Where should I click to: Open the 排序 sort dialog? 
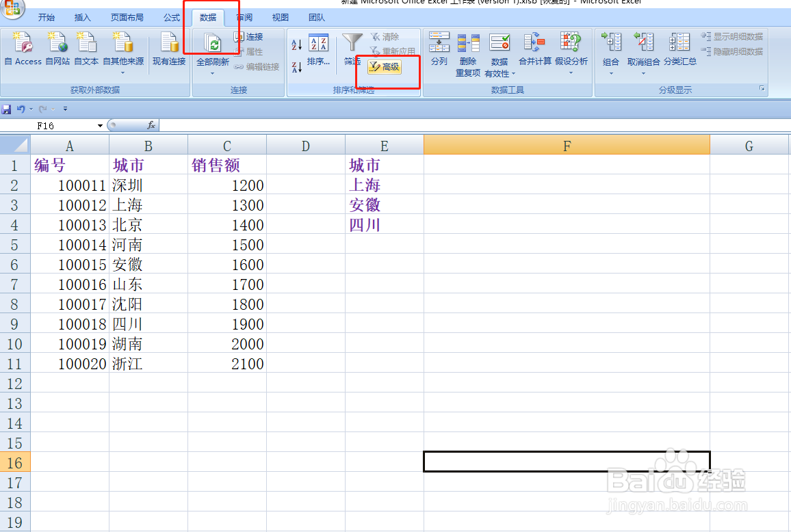coord(318,51)
